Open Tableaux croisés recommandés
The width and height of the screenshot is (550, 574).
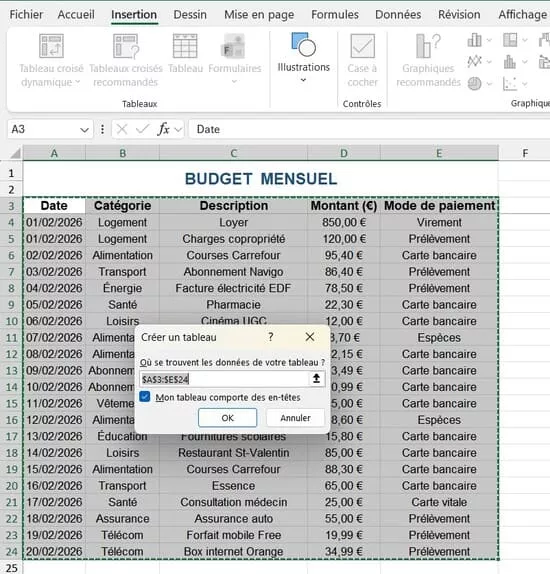[x=126, y=61]
